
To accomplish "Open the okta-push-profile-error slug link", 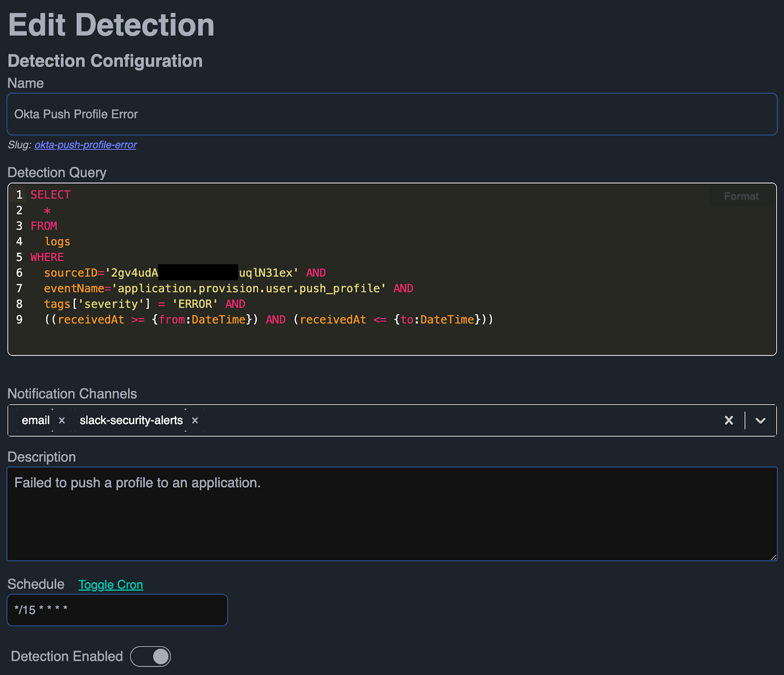I will tap(85, 145).
